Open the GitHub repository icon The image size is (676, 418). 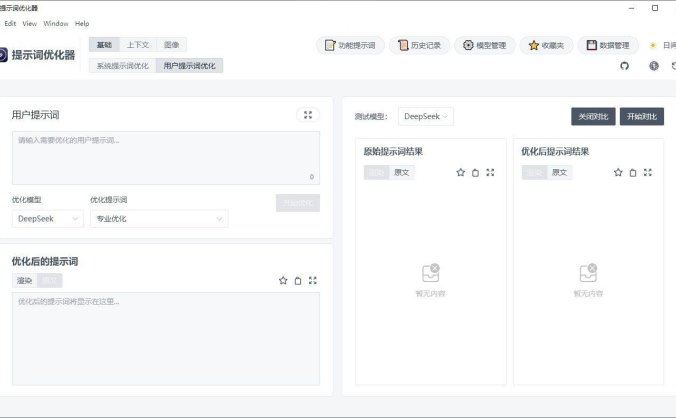point(624,66)
